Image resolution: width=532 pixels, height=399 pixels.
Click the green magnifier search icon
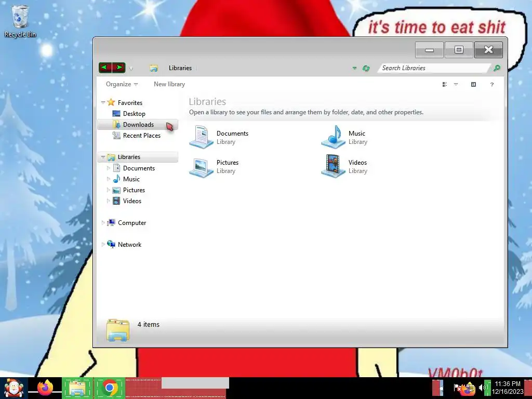coord(497,68)
